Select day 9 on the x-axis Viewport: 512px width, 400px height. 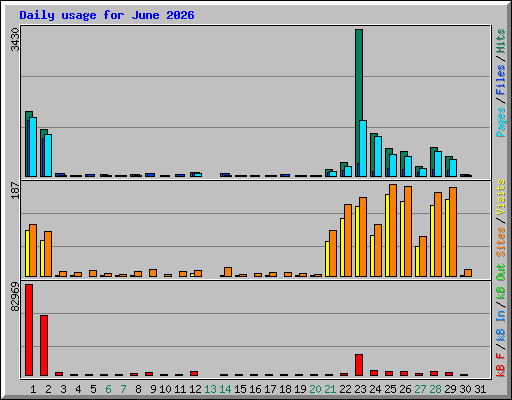[x=153, y=389]
